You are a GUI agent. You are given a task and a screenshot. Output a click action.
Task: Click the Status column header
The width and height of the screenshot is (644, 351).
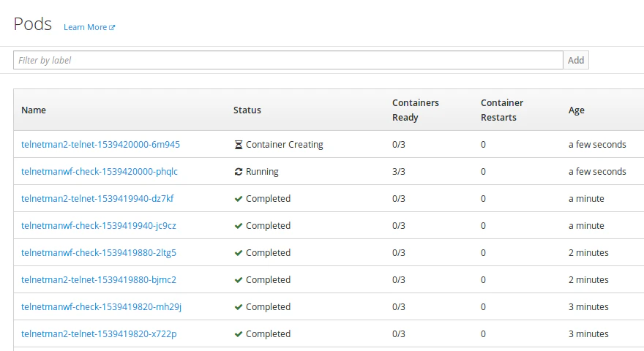(x=247, y=110)
